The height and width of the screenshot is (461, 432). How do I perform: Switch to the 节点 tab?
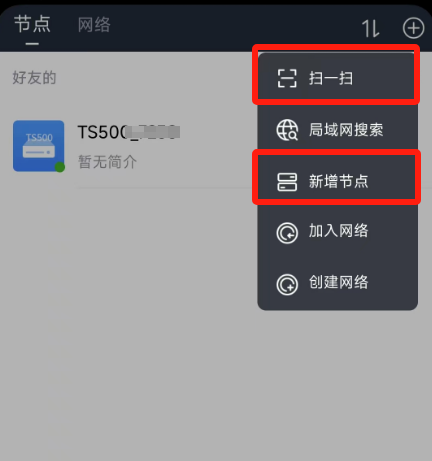(x=32, y=24)
